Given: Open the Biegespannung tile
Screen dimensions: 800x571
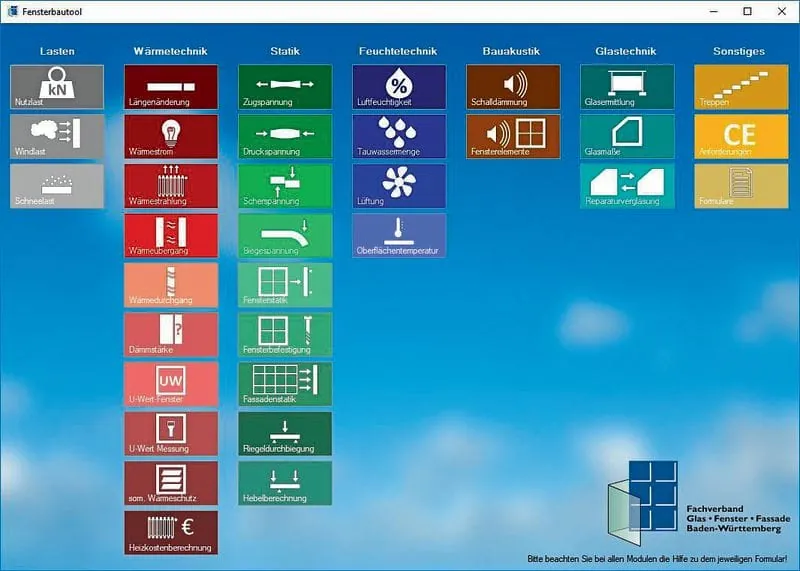Looking at the screenshot, I should click(285, 235).
